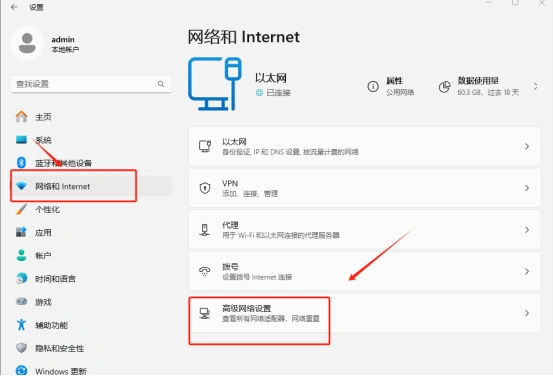The height and width of the screenshot is (376, 553).
Task: Click the admin user name
Action: 63,39
